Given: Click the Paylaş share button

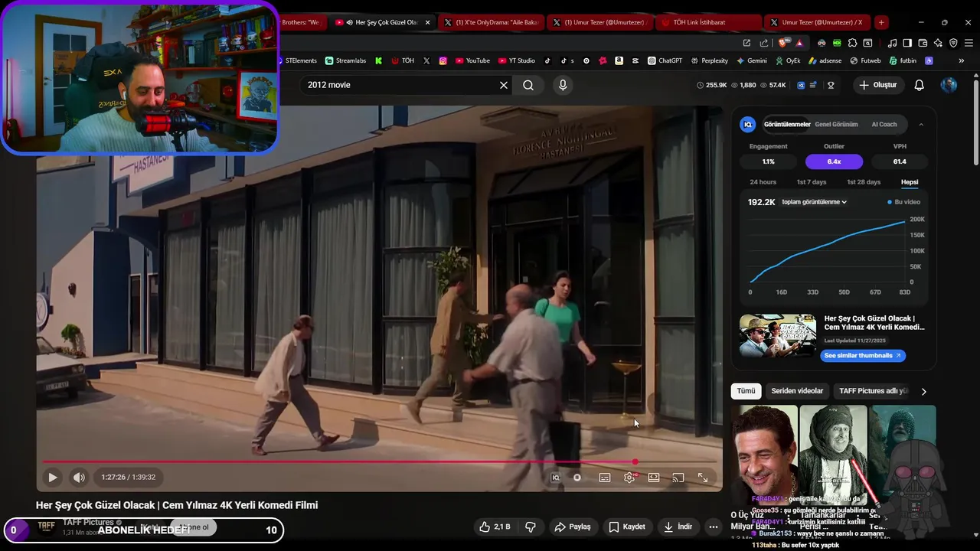Looking at the screenshot, I should pos(573,527).
